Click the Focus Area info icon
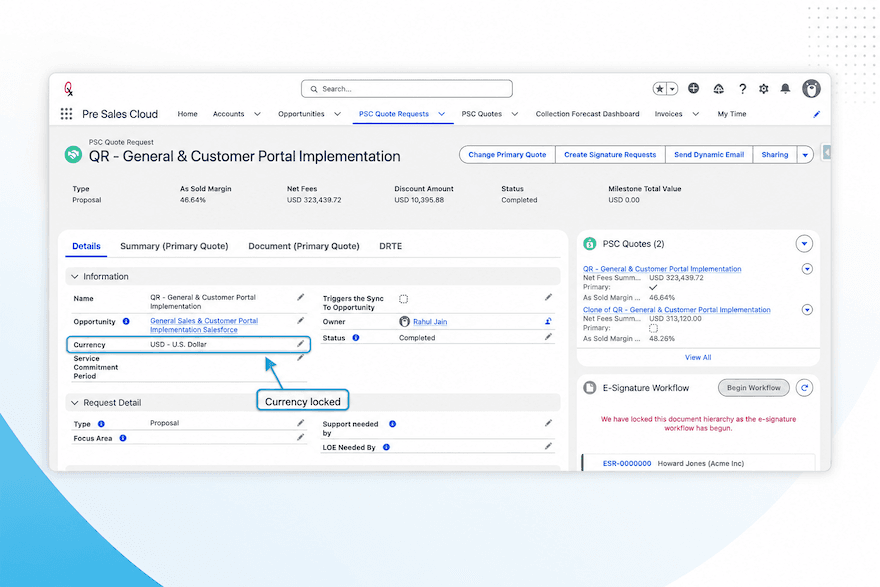The height and width of the screenshot is (587, 880). [122, 438]
